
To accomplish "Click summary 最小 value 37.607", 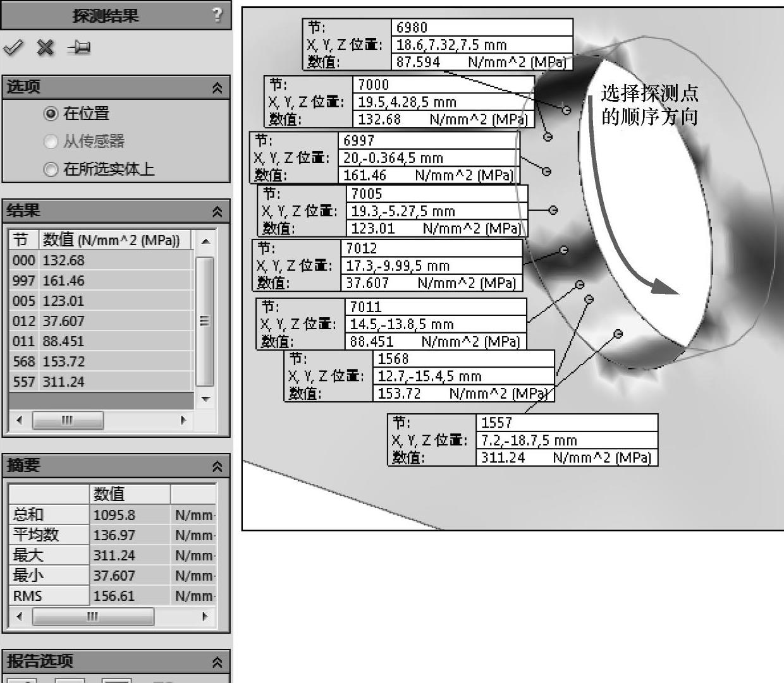I will 130,576.
